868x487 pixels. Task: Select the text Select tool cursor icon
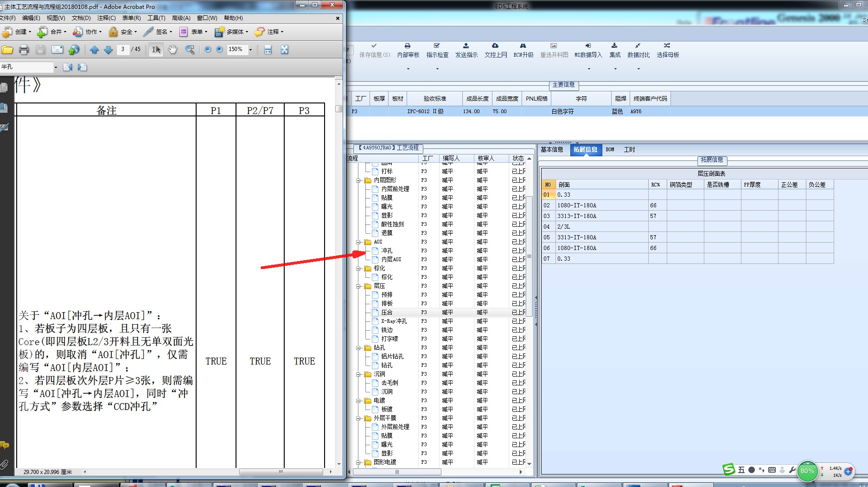pyautogui.click(x=156, y=50)
